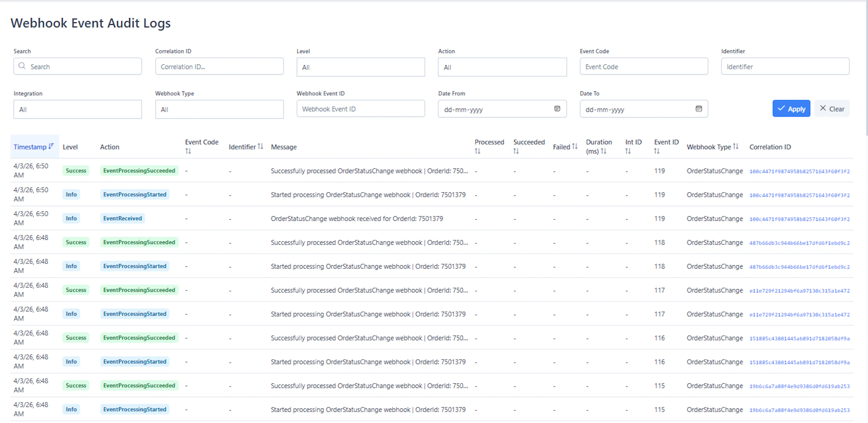
Task: Click the Success level badge for event 117
Action: click(76, 290)
